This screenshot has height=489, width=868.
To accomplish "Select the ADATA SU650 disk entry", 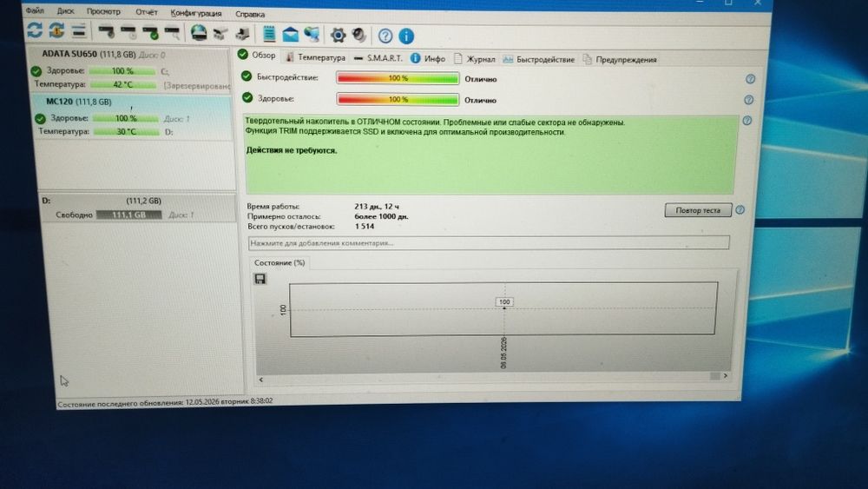I will point(131,69).
